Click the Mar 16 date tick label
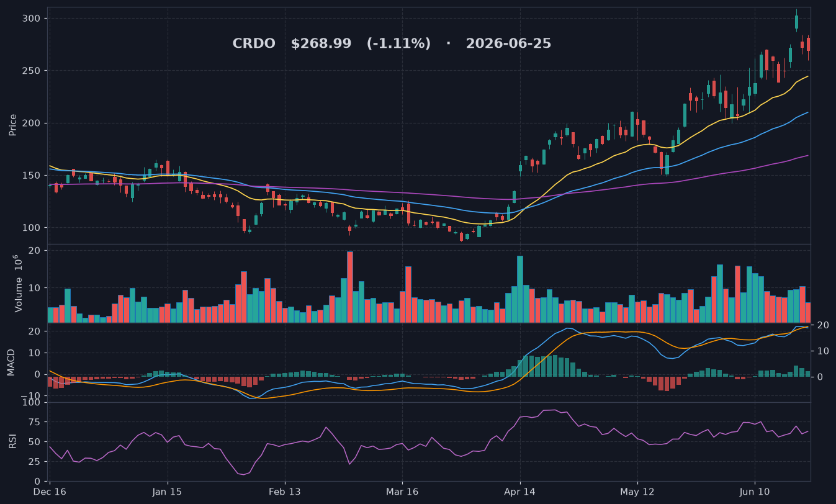 tap(402, 491)
